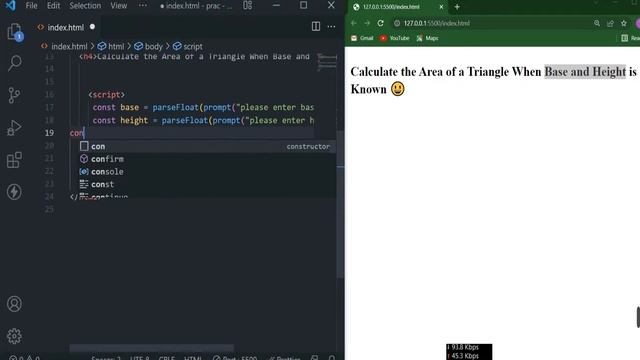Choose the 'console' suggestion
The width and height of the screenshot is (640, 360).
pyautogui.click(x=207, y=171)
